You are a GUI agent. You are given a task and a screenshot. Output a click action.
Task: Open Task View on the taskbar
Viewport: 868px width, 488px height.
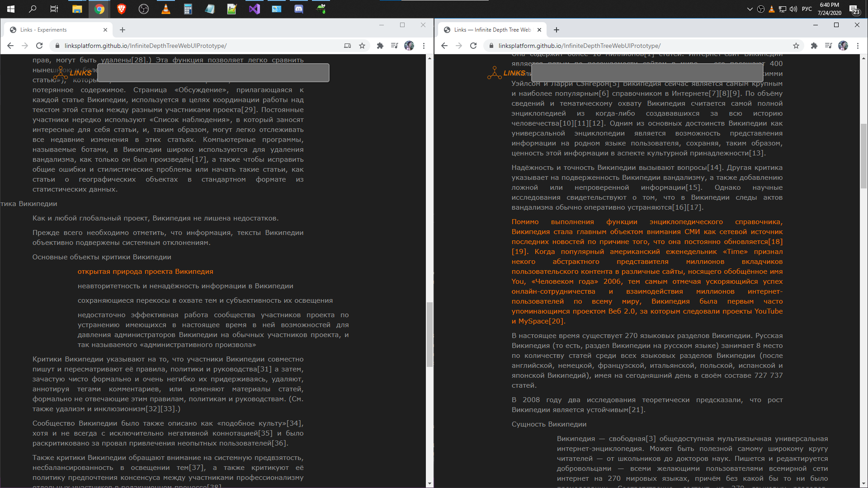54,9
